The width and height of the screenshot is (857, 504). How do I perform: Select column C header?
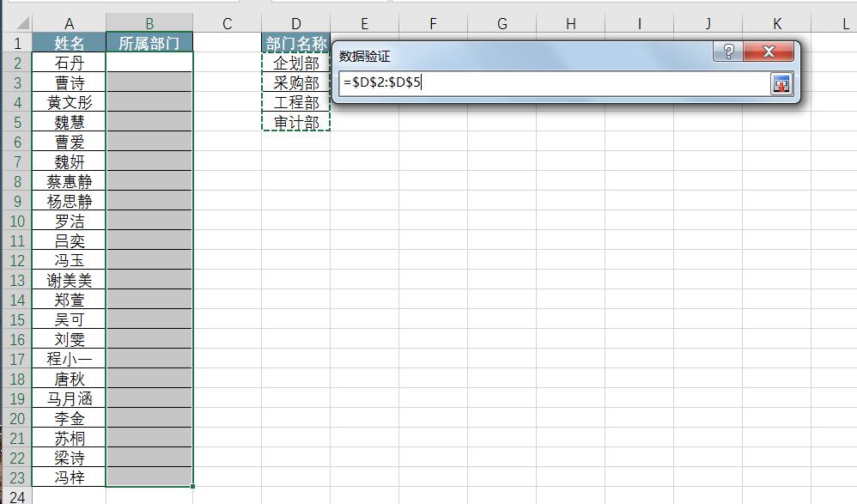tap(227, 23)
